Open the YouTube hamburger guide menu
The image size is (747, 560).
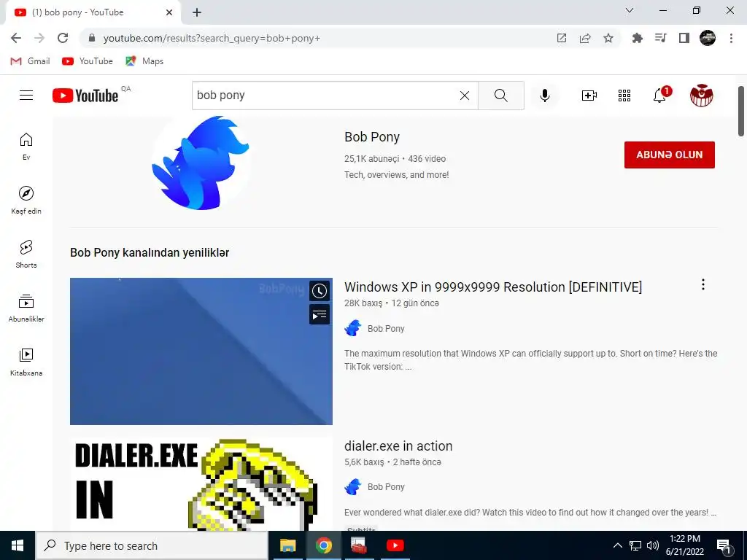tap(26, 96)
